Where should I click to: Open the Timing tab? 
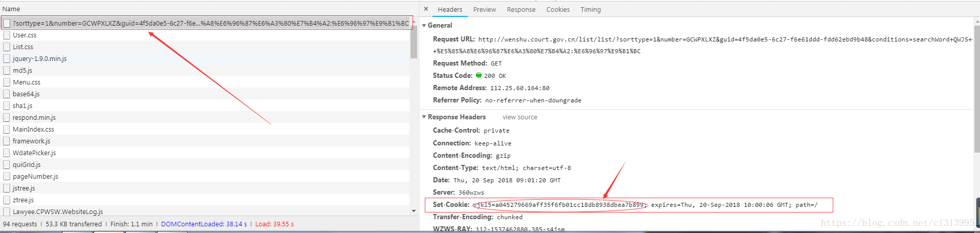[590, 9]
